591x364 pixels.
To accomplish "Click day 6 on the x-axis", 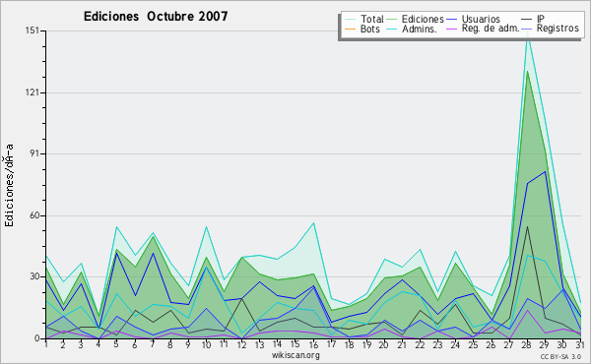I will (x=134, y=344).
